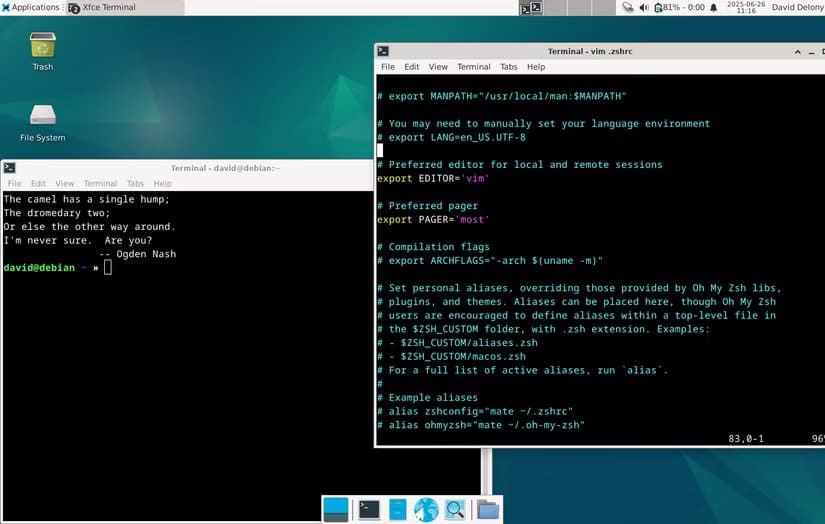Click the alias zshconfig comment line
Image resolution: width=825 pixels, height=524 pixels.
[x=475, y=411]
